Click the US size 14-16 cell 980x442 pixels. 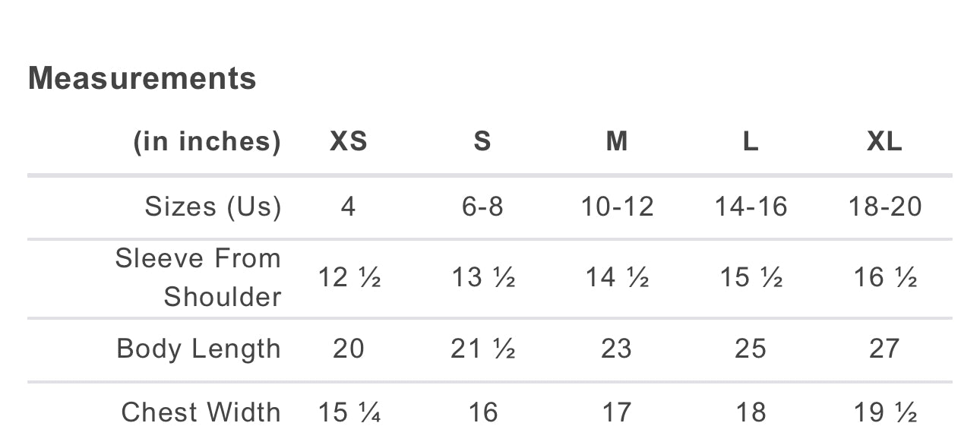751,207
